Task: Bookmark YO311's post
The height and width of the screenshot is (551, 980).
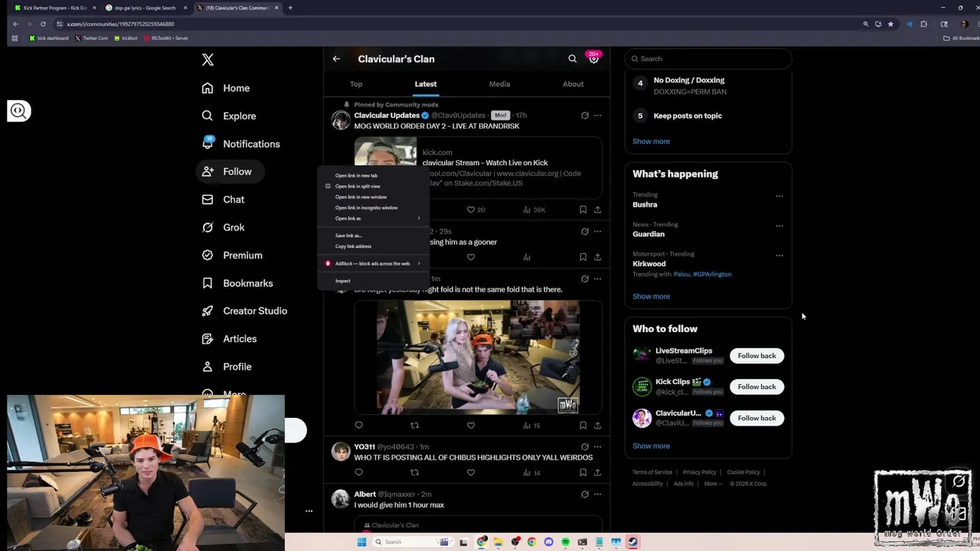Action: (x=583, y=472)
